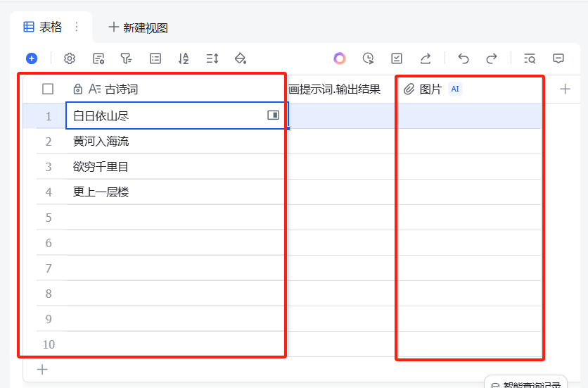Click the paperclip icon on 图片 column
The height and width of the screenshot is (388, 588).
tap(409, 89)
